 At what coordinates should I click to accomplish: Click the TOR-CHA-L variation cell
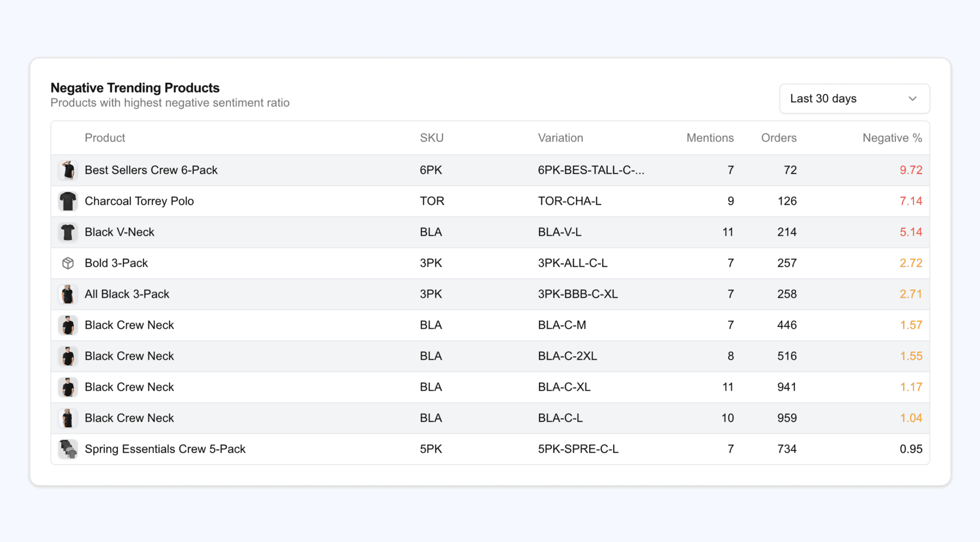tap(570, 201)
